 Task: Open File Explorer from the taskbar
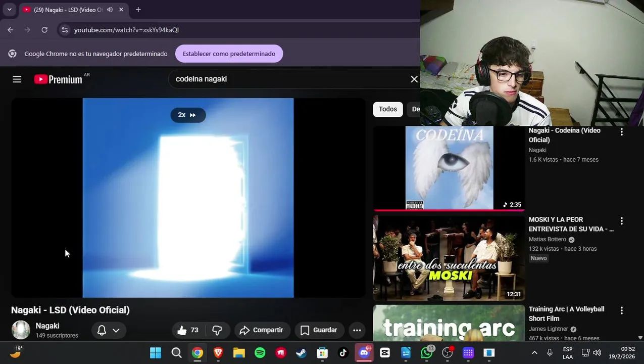(x=239, y=353)
